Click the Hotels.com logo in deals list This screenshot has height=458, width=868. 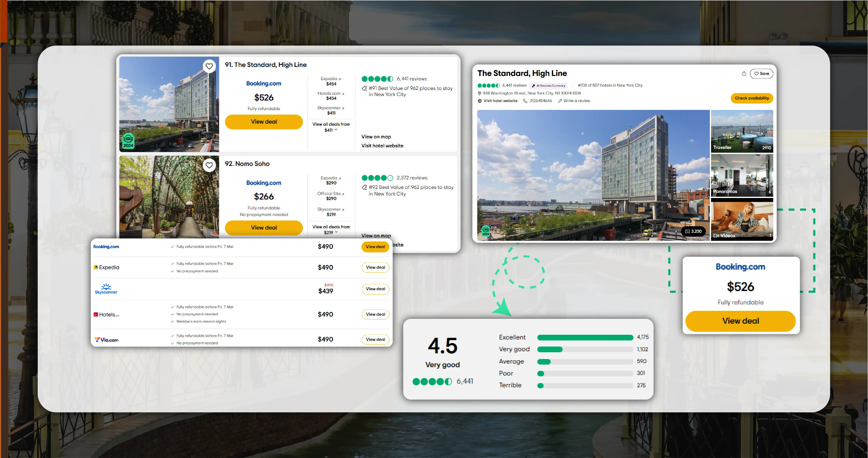click(x=106, y=315)
